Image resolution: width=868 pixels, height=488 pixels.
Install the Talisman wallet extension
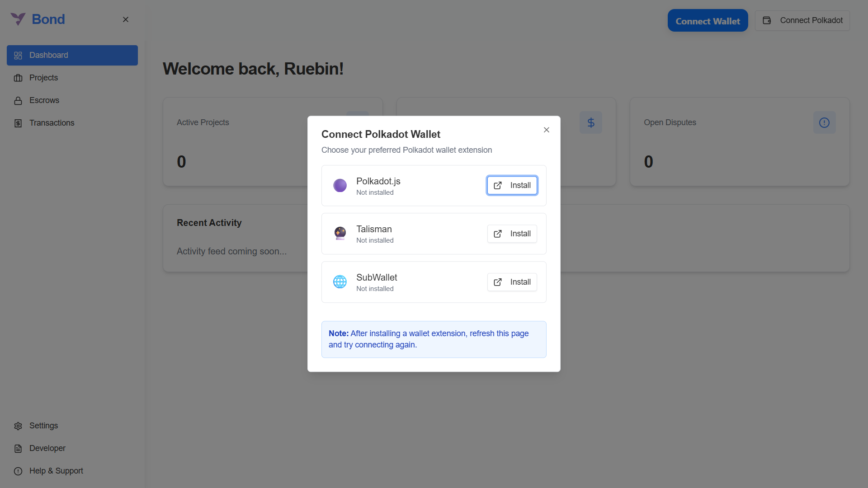(x=512, y=234)
